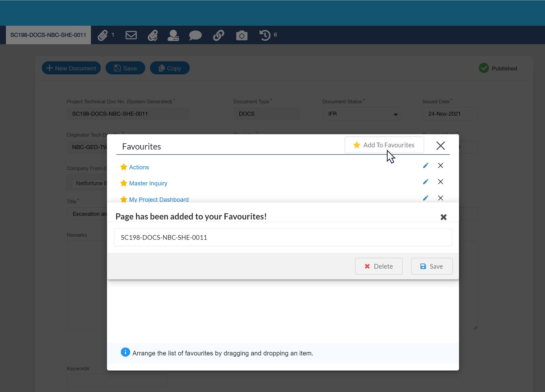Open the comments speech bubble icon
The height and width of the screenshot is (392, 545).
coord(195,35)
